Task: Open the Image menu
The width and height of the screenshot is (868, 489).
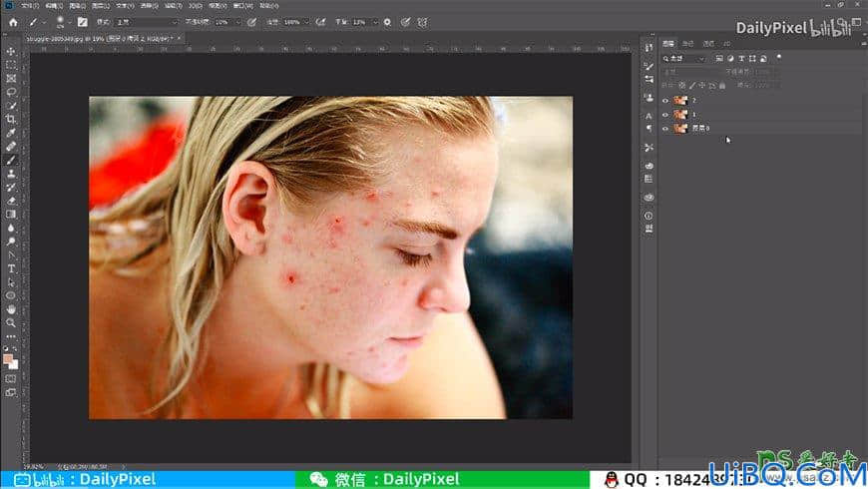Action: [x=77, y=6]
